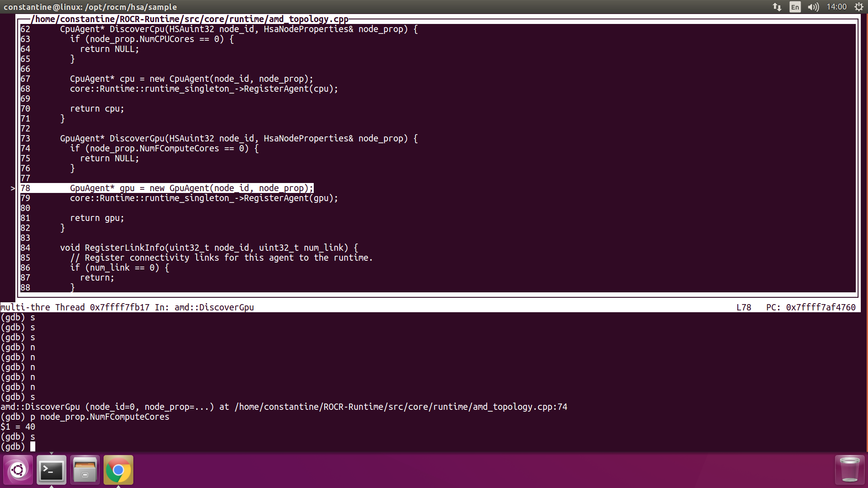Click the network sync arrows in the top panel
This screenshot has width=868, height=488.
pyautogui.click(x=776, y=7)
